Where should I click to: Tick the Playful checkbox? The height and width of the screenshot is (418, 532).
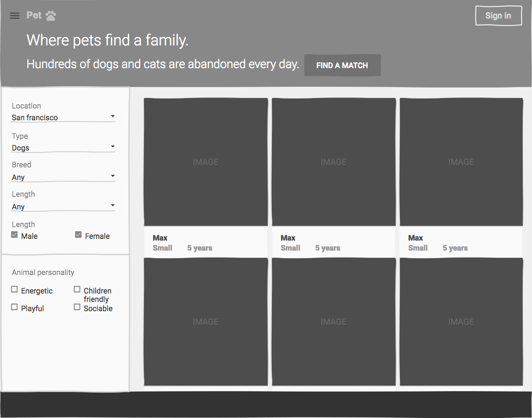point(15,307)
